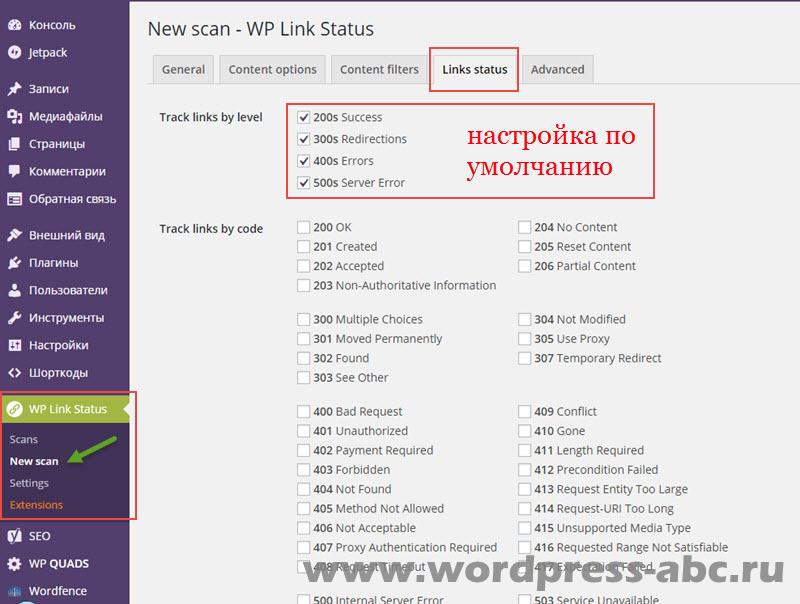800x604 pixels.
Task: Open the Extensions submenu link
Action: [36, 505]
